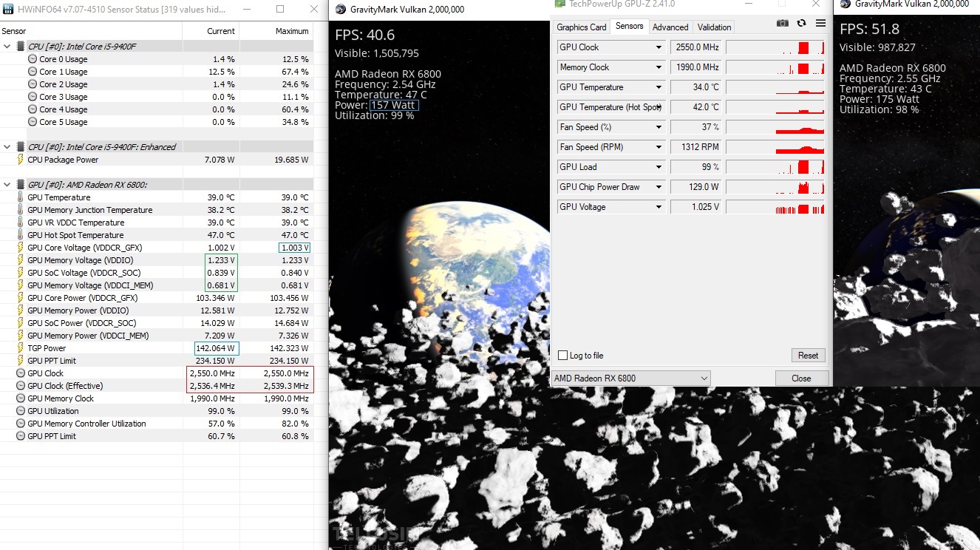
Task: Click GPU Memory Junction Temperature icon
Action: click(x=20, y=210)
